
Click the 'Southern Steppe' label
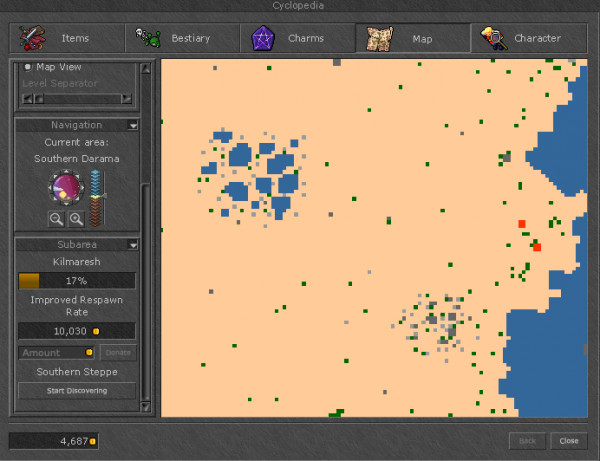click(77, 372)
